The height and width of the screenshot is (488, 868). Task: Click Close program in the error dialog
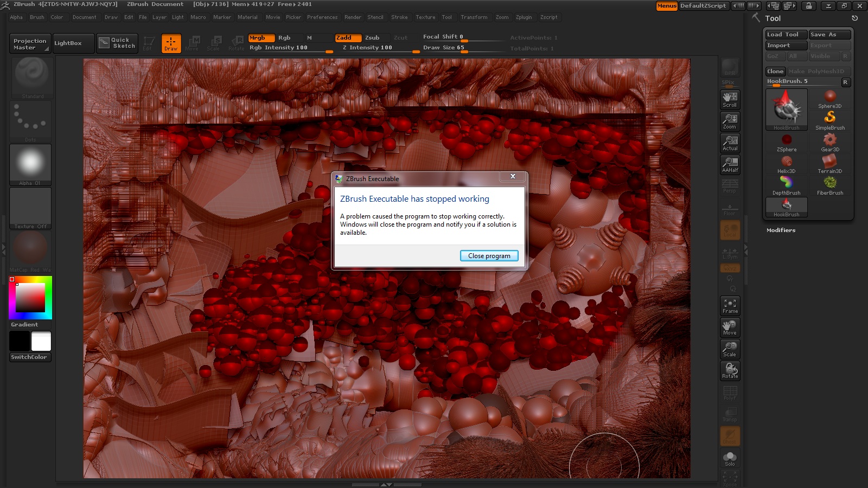pos(489,256)
